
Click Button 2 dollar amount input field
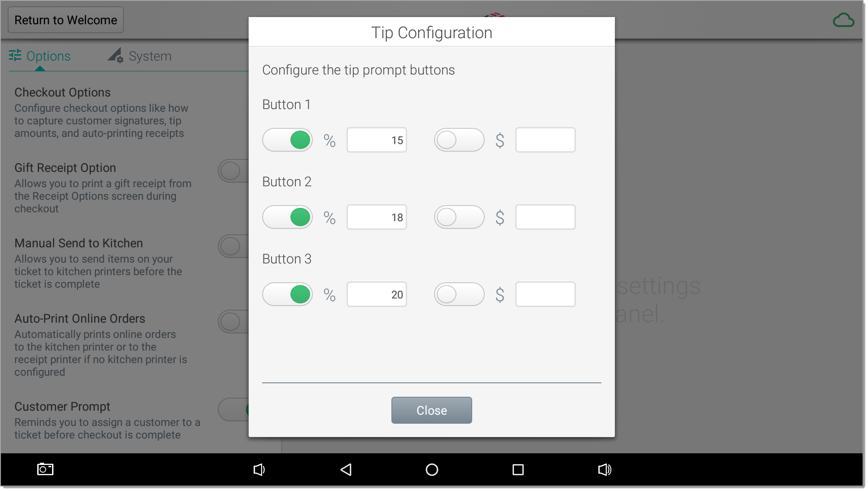point(544,216)
